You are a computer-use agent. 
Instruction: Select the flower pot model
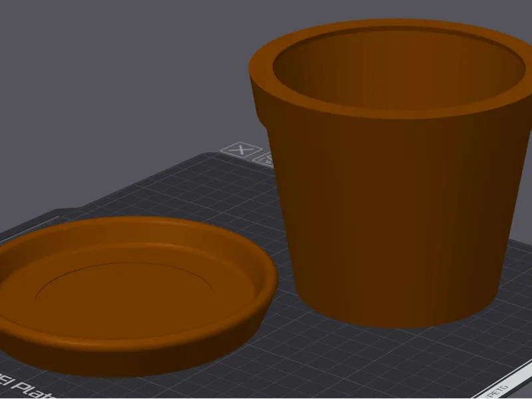coord(391,173)
